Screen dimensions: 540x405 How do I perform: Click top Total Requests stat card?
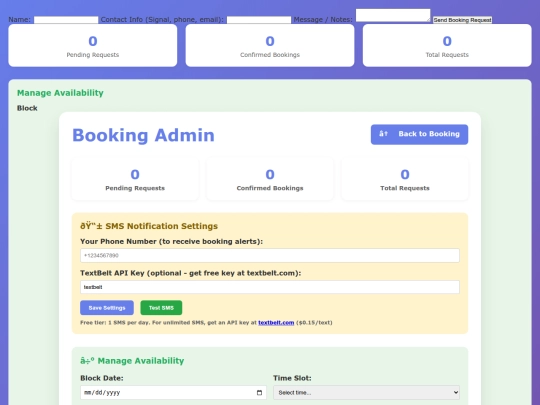pos(447,45)
